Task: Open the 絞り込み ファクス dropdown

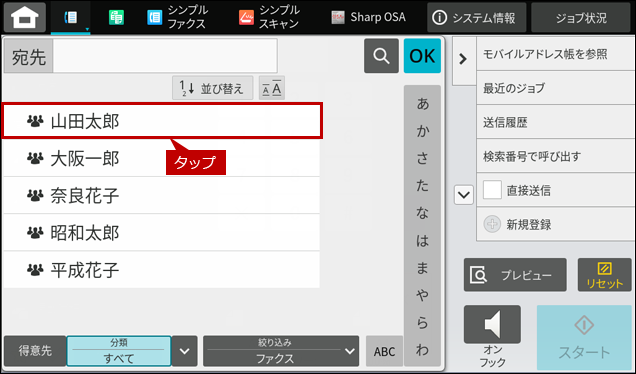Action: point(281,351)
